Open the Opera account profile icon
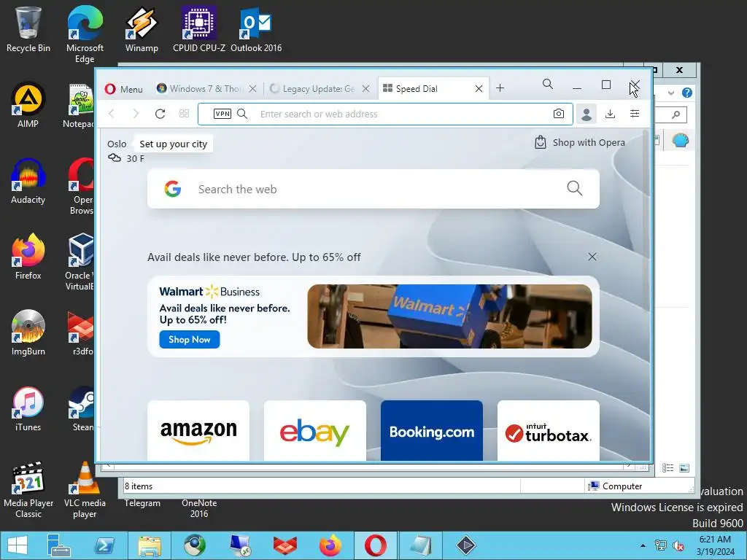Screen dimensions: 747x560 [x=587, y=114]
